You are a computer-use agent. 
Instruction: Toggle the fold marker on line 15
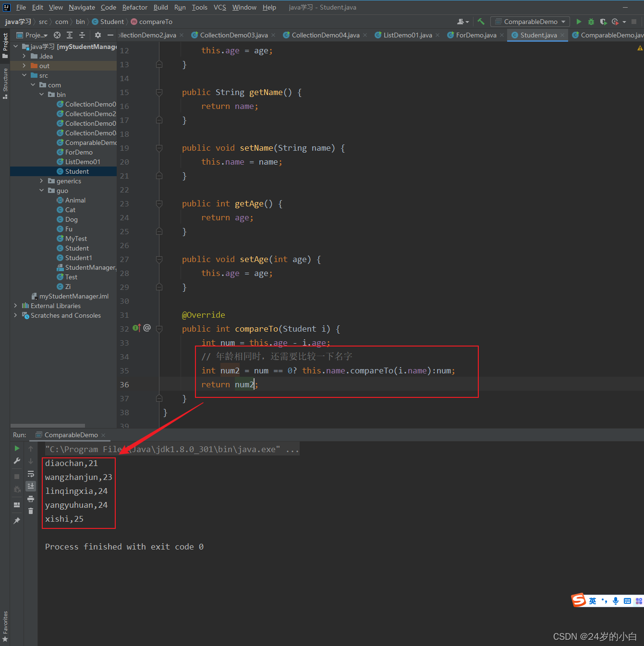coord(159,92)
